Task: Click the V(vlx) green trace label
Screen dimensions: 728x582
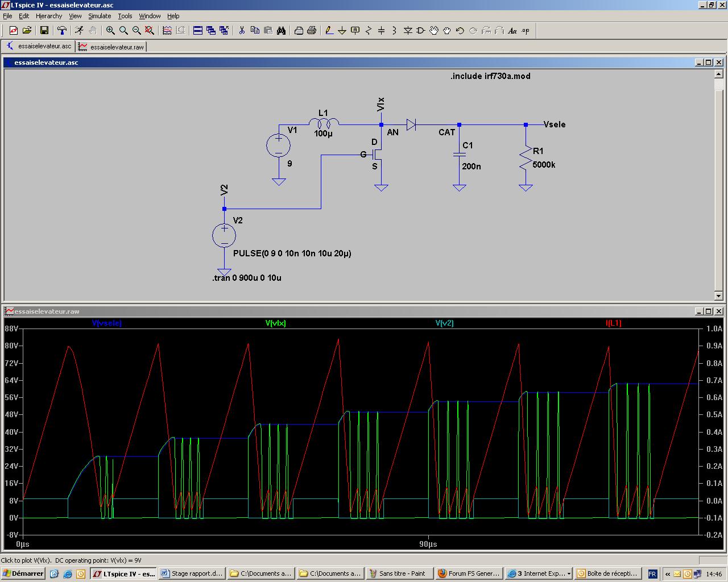Action: click(275, 323)
